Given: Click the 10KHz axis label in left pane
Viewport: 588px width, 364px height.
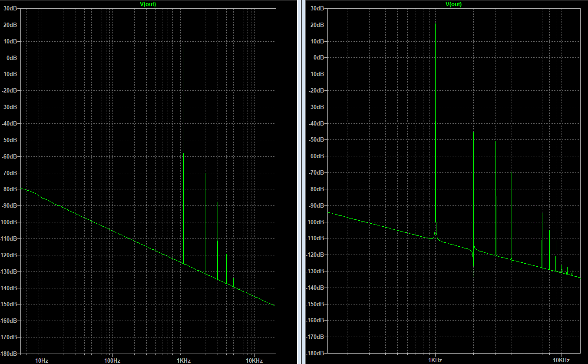Looking at the screenshot, I should 254,361.
